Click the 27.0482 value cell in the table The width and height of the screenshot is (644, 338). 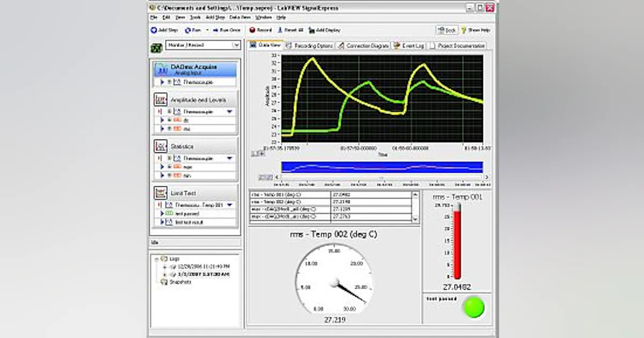(x=371, y=195)
